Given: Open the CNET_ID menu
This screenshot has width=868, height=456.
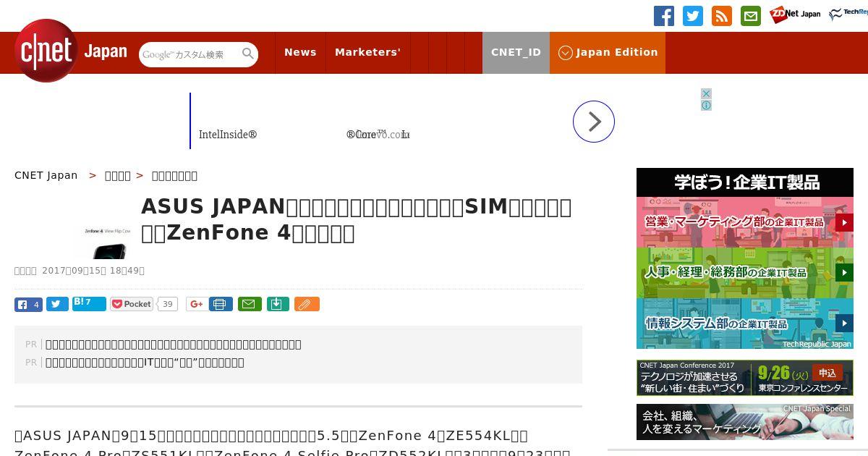Looking at the screenshot, I should point(516,52).
